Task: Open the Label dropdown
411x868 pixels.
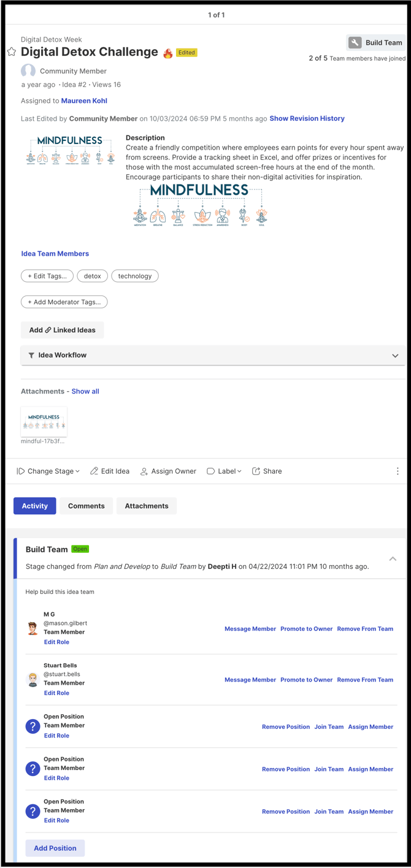Action: tap(224, 471)
